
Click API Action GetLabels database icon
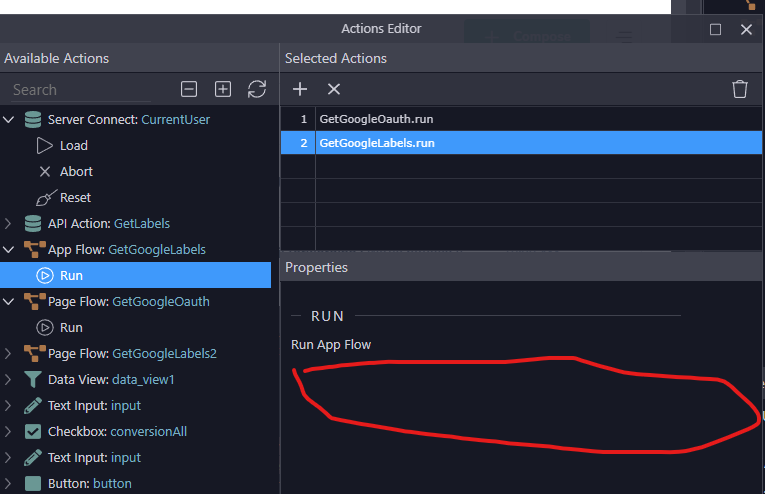[x=33, y=223]
